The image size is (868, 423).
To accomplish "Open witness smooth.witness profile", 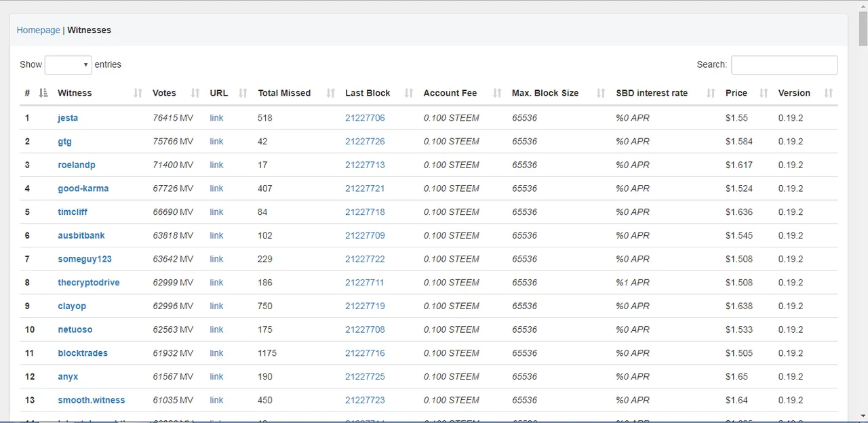I will [x=92, y=400].
